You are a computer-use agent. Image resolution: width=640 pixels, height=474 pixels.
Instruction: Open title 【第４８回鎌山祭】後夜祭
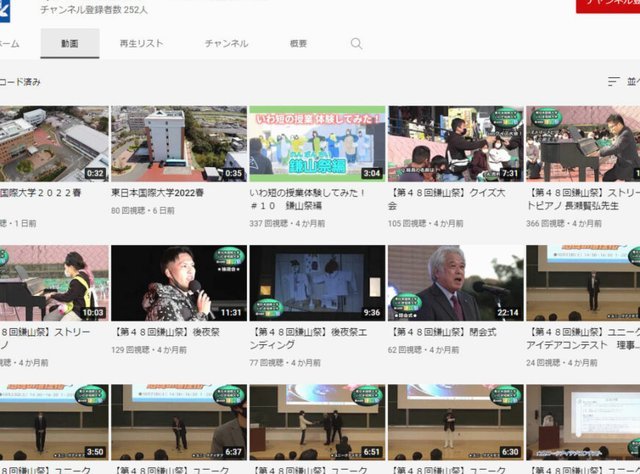pyautogui.click(x=166, y=332)
